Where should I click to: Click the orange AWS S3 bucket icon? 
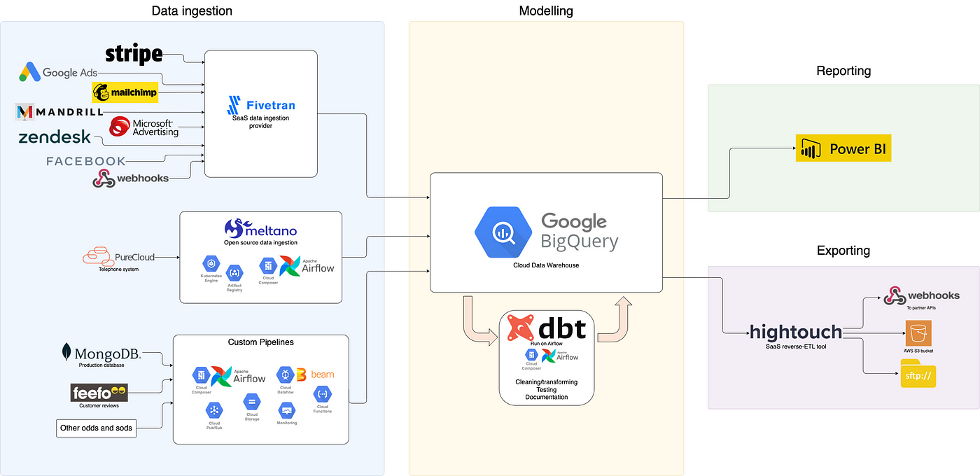918,334
